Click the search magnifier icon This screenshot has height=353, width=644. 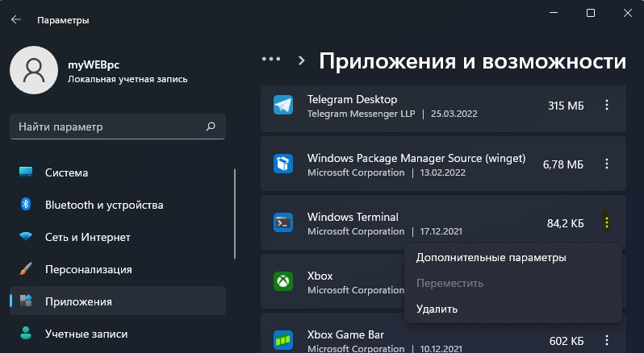pyautogui.click(x=211, y=127)
